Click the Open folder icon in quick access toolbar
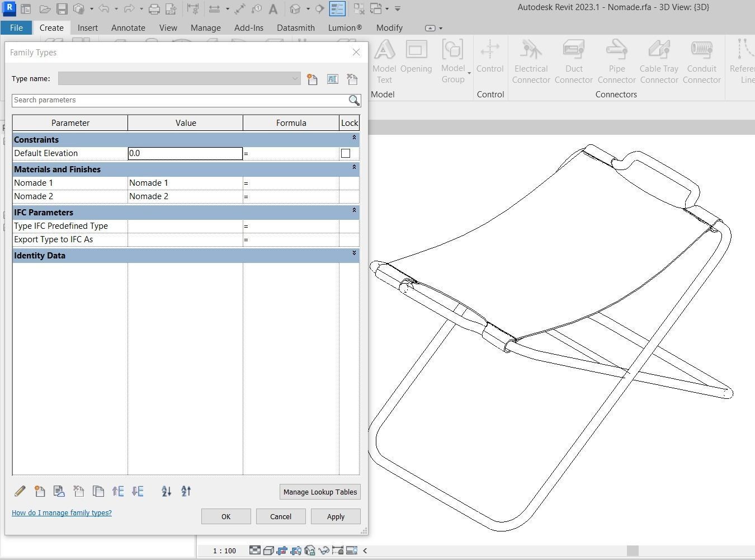 tap(45, 9)
